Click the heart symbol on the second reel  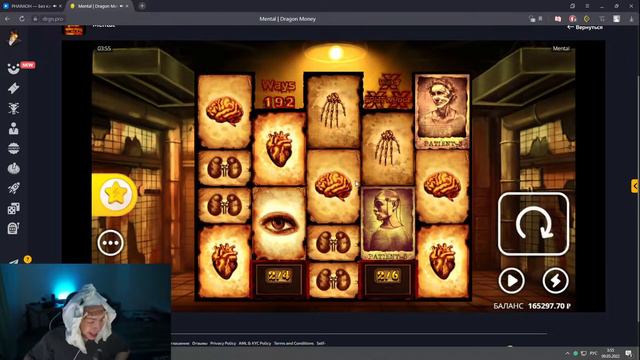tap(279, 149)
